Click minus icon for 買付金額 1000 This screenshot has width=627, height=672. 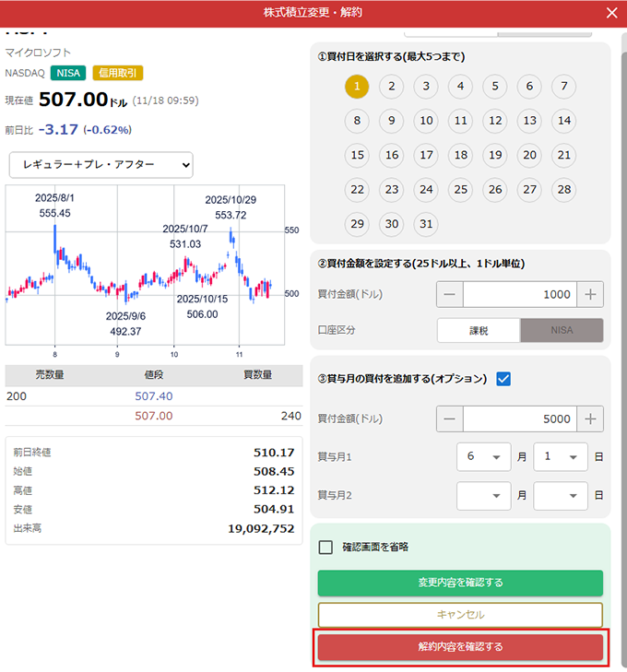pos(450,295)
